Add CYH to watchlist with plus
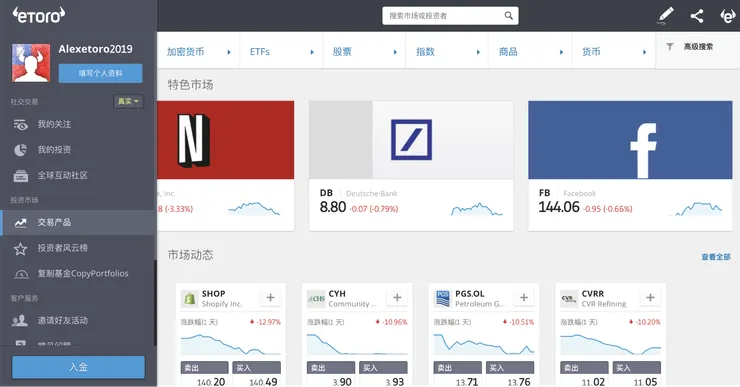The image size is (740, 387). click(397, 297)
